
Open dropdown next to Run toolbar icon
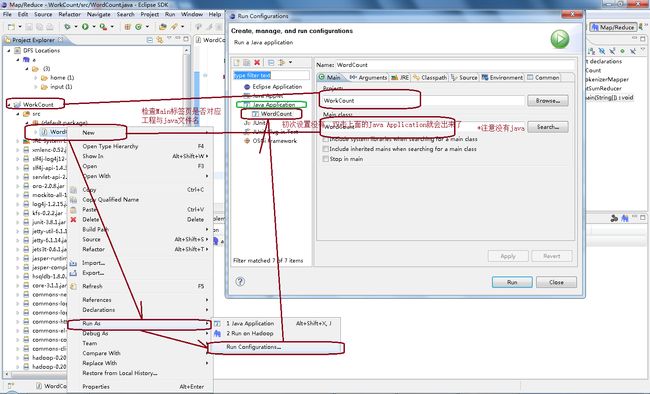(x=94, y=27)
